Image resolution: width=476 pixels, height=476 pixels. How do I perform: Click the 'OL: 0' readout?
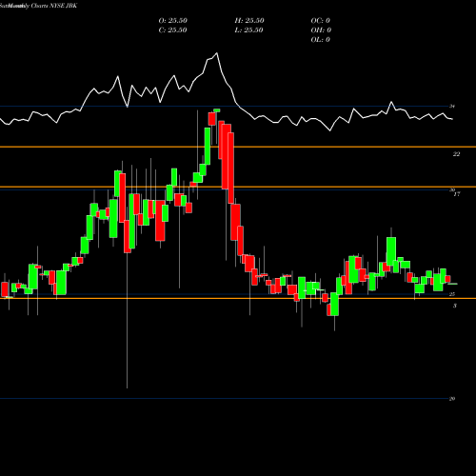321,40
